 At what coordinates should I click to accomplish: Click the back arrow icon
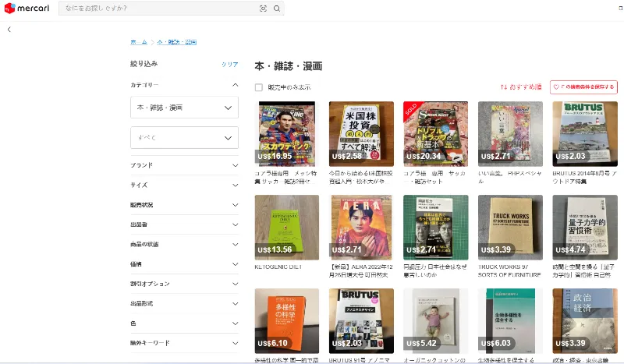pyautogui.click(x=9, y=29)
